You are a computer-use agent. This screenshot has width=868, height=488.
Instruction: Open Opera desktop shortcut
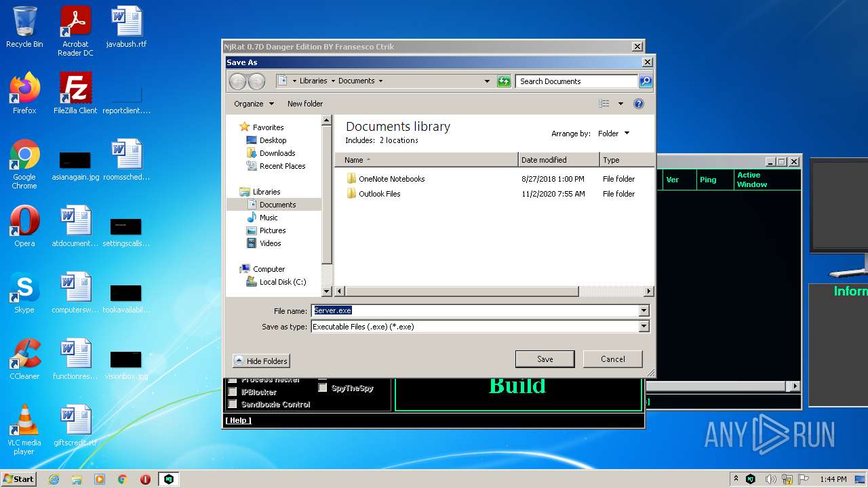click(24, 226)
